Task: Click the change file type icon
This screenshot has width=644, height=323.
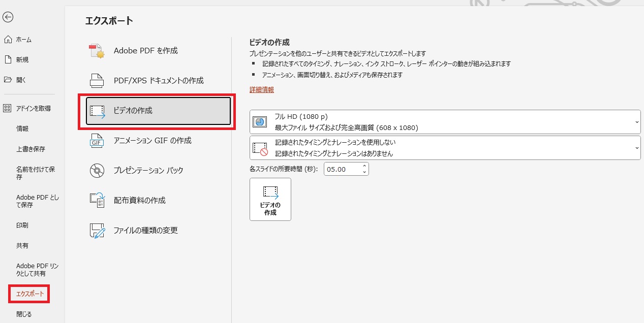Action: tap(97, 231)
